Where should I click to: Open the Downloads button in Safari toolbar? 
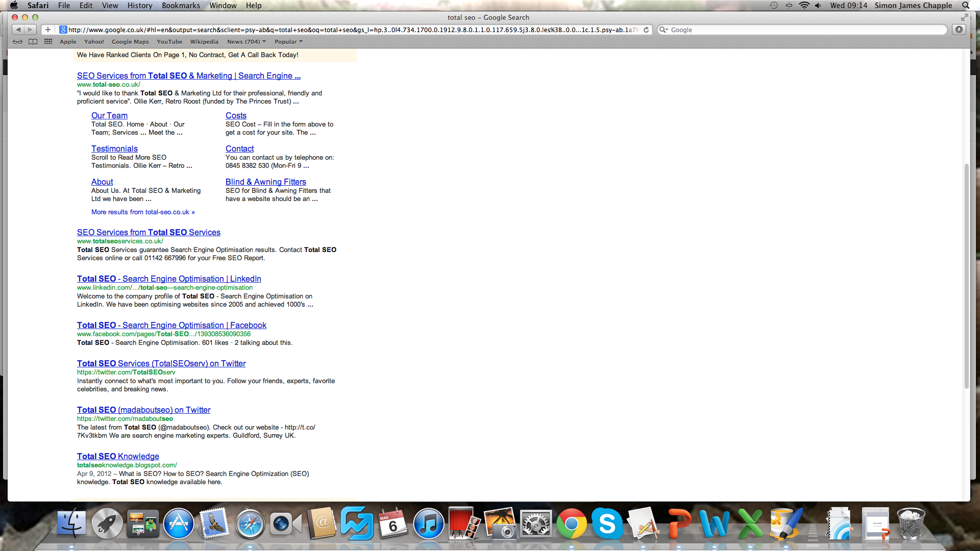click(x=959, y=30)
